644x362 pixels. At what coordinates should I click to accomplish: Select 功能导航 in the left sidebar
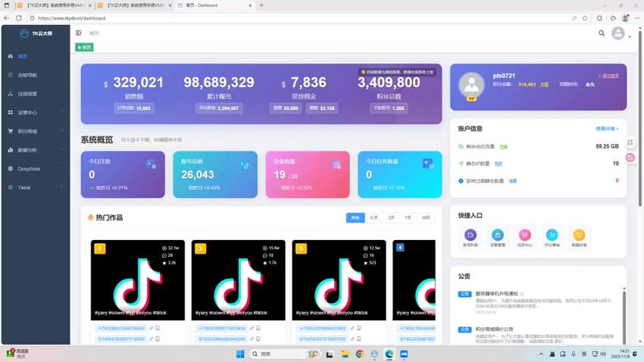pos(36,75)
